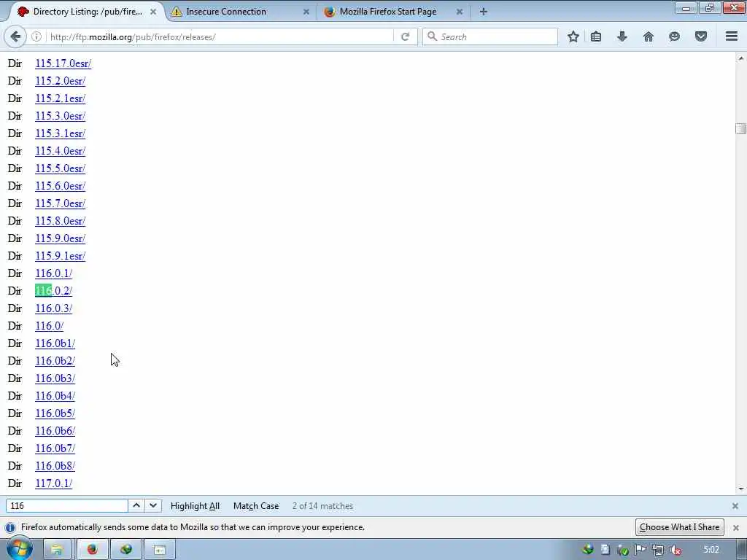This screenshot has width=747, height=560.
Task: Bookmark this page with the star icon
Action: [x=573, y=36]
